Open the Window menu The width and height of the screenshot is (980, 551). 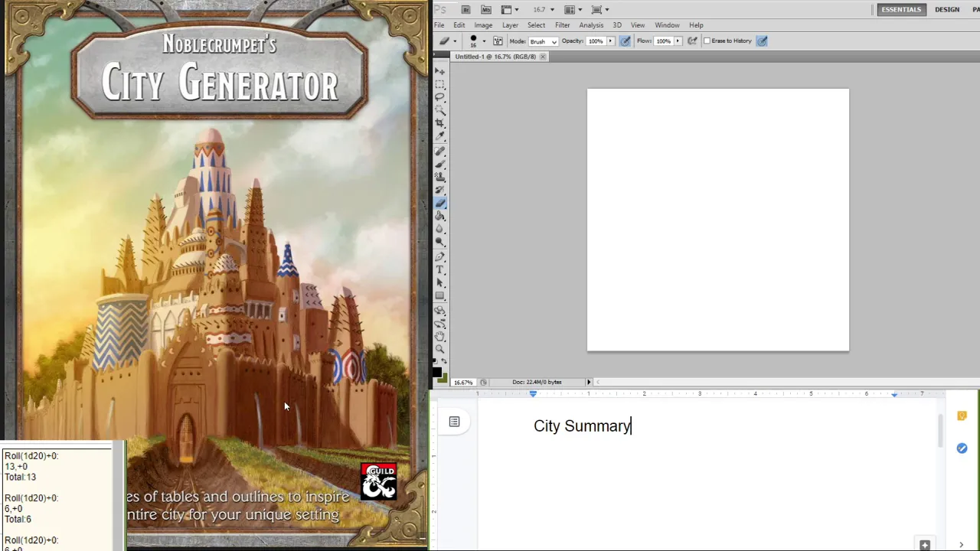click(667, 25)
